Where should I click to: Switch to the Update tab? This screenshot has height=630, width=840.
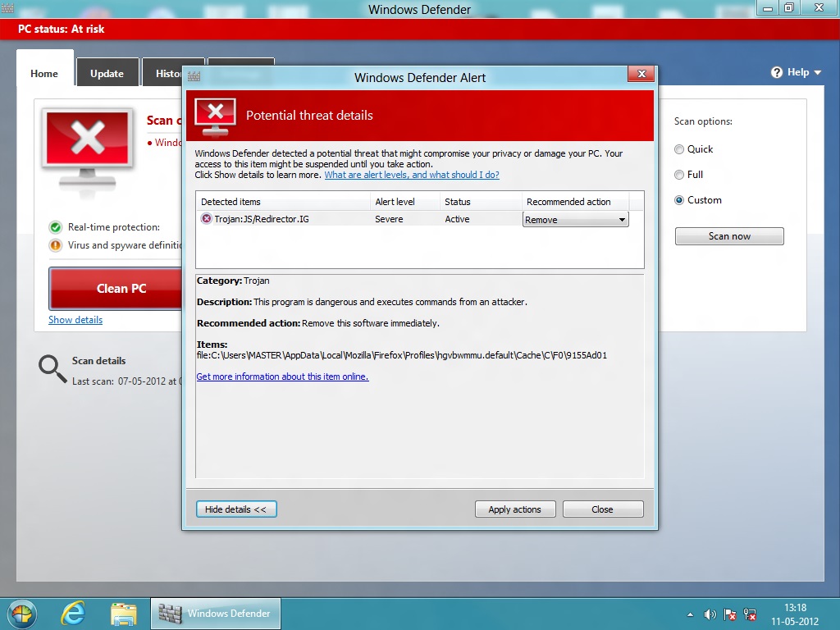[x=107, y=73]
